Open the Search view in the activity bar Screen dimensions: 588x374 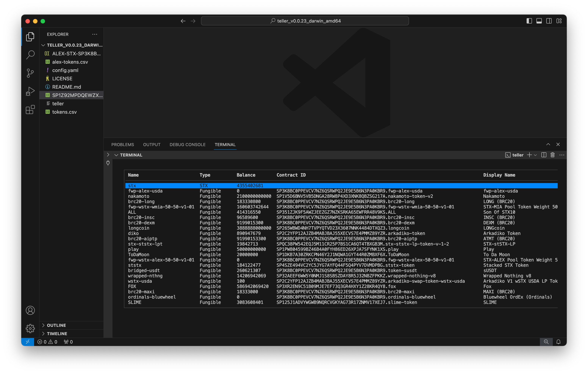tap(30, 55)
